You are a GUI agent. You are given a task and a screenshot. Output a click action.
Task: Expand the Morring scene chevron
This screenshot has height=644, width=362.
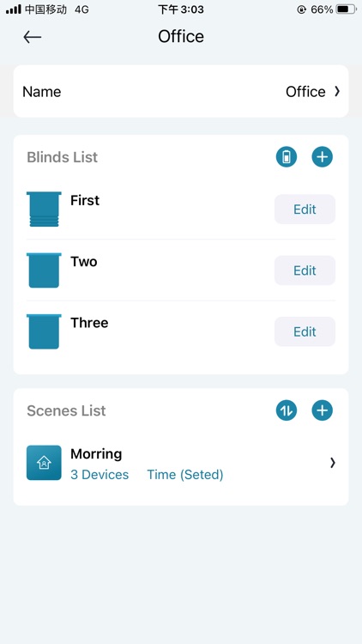(333, 463)
